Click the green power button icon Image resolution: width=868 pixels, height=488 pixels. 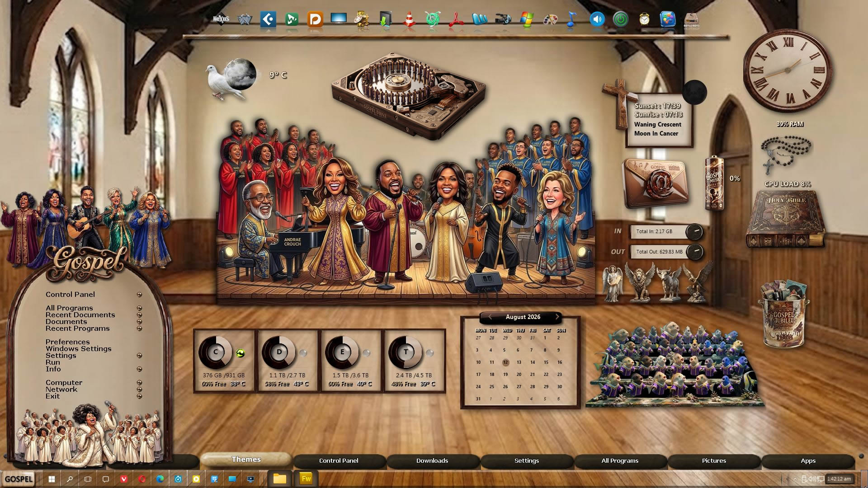pyautogui.click(x=621, y=19)
